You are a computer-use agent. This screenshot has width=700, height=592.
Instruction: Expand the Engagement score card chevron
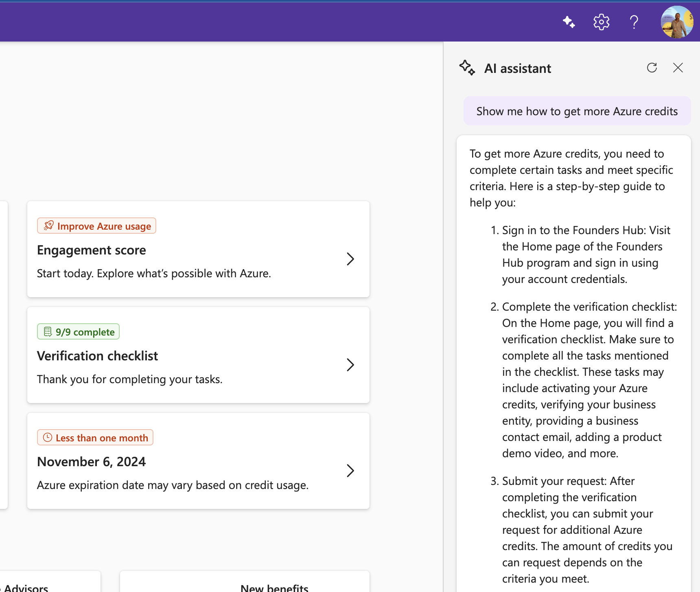pyautogui.click(x=350, y=259)
